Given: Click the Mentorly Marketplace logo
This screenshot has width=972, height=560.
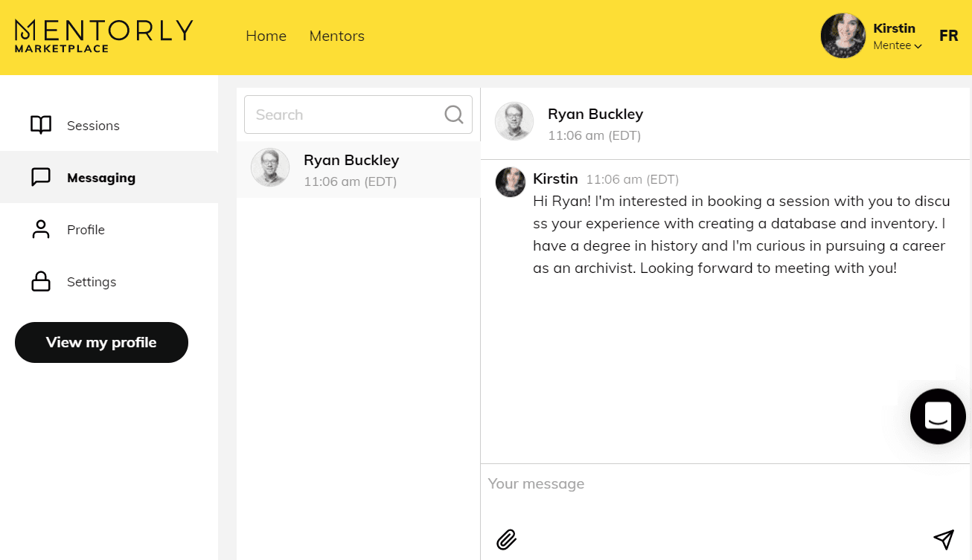Looking at the screenshot, I should coord(103,36).
